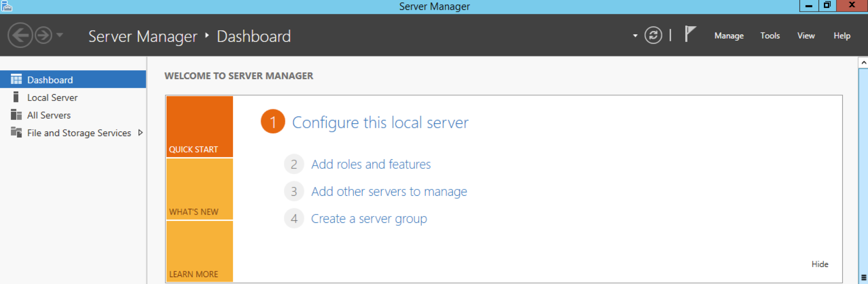Select the WHAT'S NEW tile
Screen dimensions: 868x284
point(199,189)
